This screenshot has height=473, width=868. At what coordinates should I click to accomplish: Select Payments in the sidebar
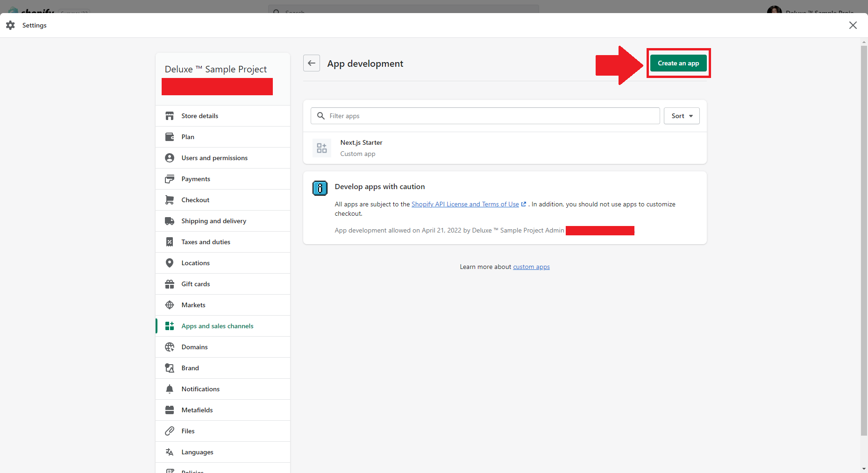(223, 179)
